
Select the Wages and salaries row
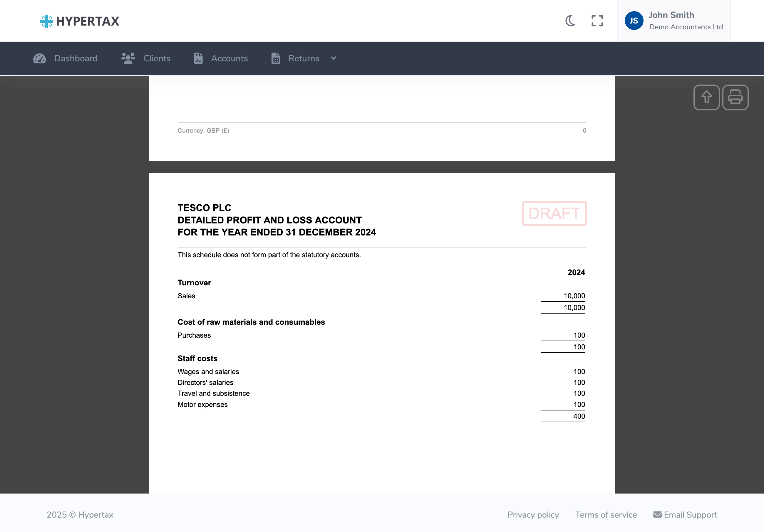coord(381,371)
